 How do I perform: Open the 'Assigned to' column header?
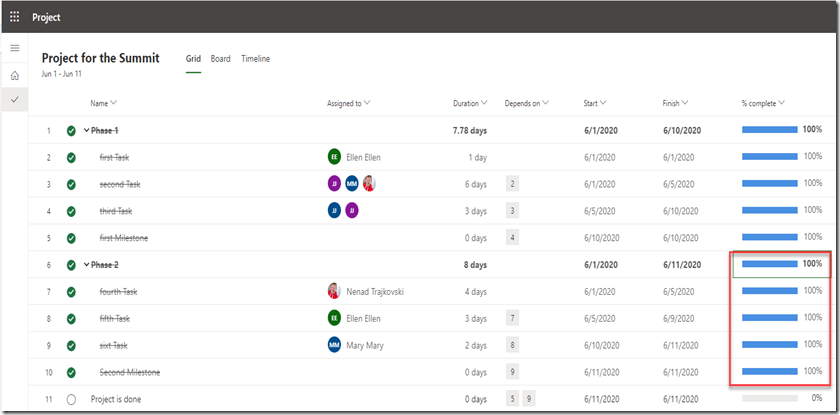[349, 103]
